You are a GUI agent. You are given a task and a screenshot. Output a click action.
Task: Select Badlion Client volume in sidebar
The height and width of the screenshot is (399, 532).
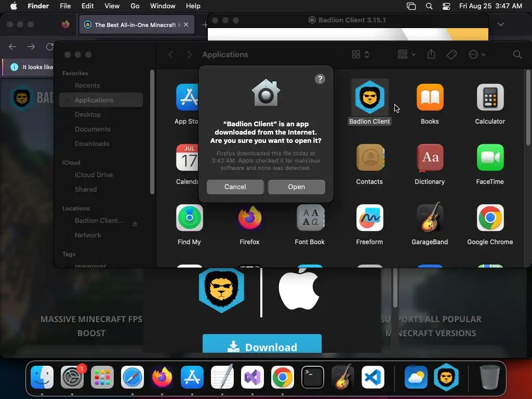(x=99, y=221)
